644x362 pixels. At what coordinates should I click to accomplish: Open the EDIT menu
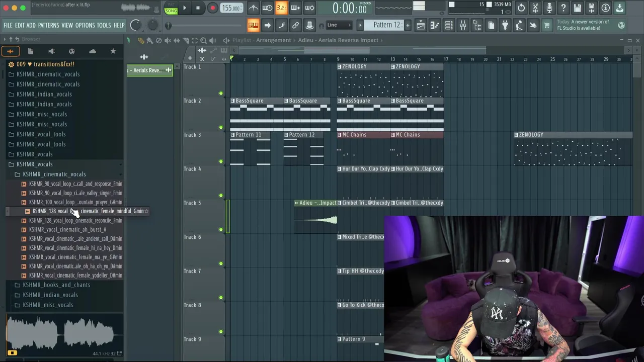point(20,25)
